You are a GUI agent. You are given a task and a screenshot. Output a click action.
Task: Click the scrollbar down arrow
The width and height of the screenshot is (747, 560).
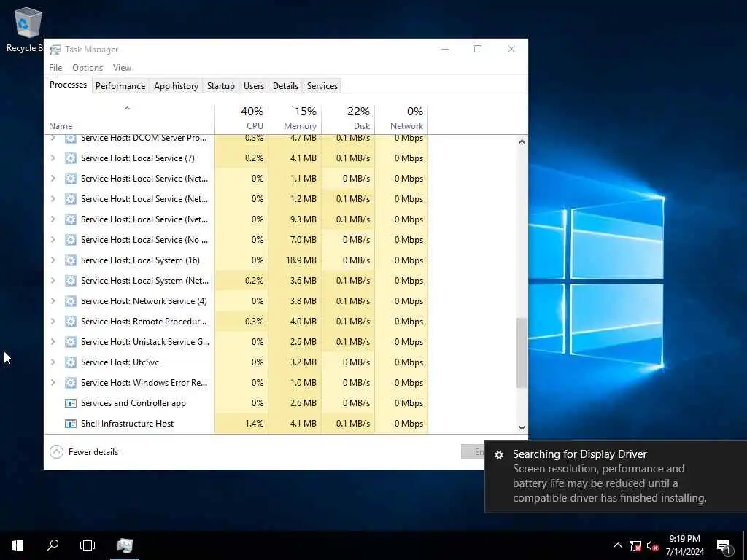pos(522,427)
